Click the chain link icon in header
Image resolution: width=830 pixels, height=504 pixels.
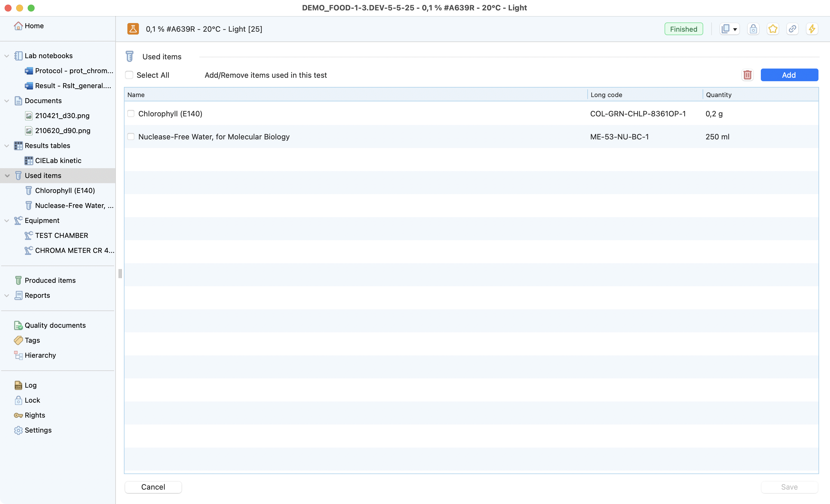click(x=792, y=29)
